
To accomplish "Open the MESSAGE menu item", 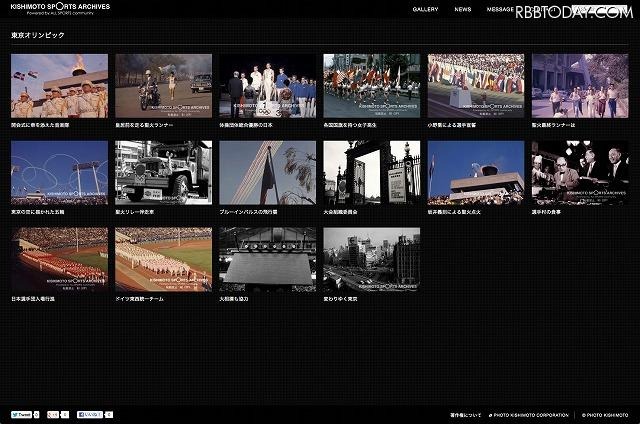I will pos(500,9).
